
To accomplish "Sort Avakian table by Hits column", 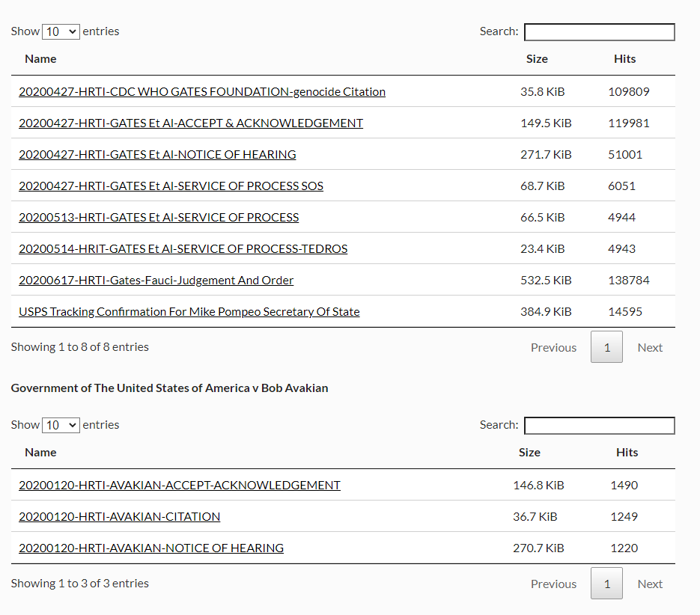I will click(627, 453).
